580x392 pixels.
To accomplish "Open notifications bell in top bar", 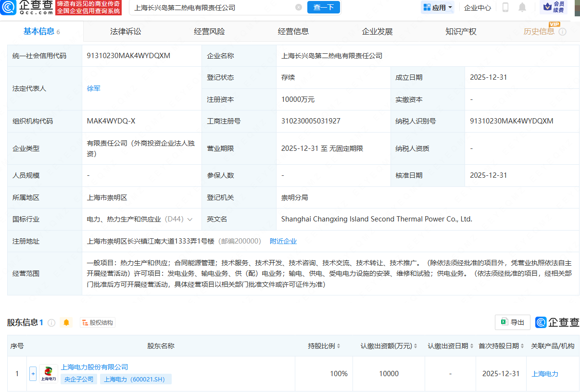I will (x=522, y=7).
